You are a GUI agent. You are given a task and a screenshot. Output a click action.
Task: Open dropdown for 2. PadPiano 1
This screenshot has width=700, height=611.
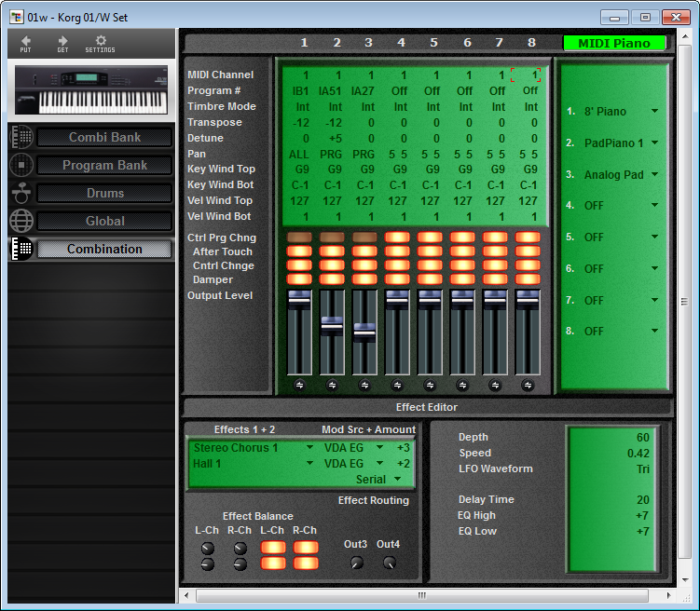(x=654, y=143)
